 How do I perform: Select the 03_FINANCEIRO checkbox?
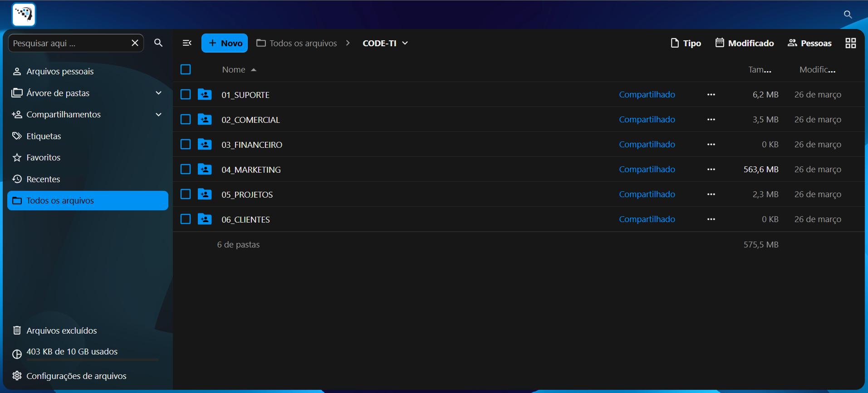click(x=186, y=144)
